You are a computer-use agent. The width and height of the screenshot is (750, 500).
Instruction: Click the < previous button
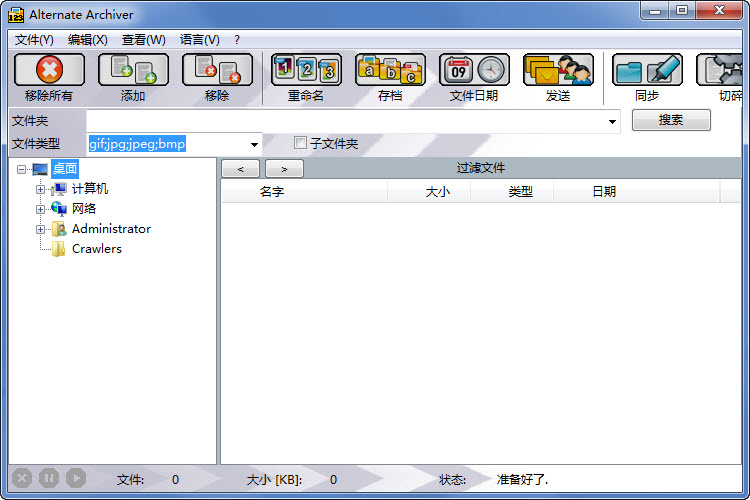pyautogui.click(x=241, y=169)
